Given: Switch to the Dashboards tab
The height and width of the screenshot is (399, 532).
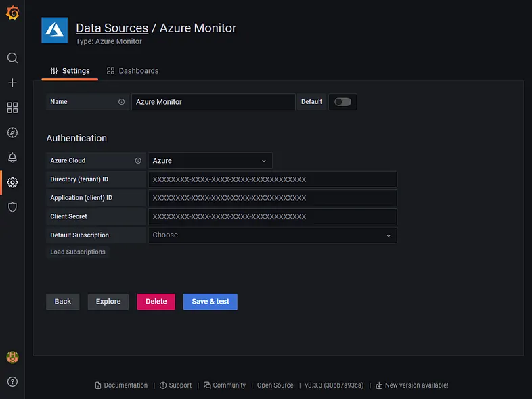Looking at the screenshot, I should [x=133, y=71].
